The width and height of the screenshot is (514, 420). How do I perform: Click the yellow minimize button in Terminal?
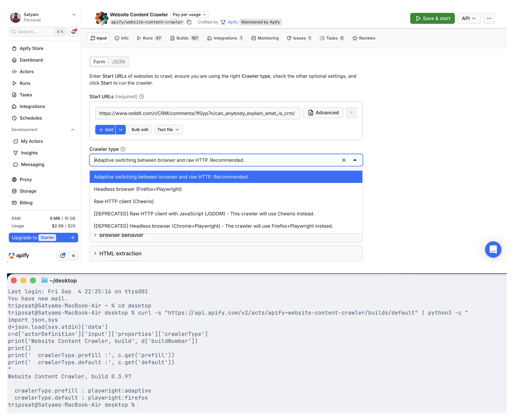pyautogui.click(x=23, y=280)
